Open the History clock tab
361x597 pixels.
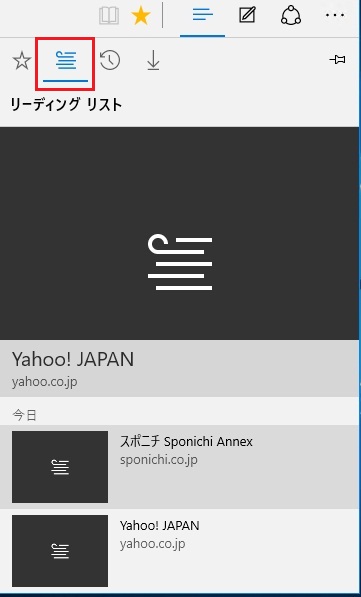click(x=110, y=61)
